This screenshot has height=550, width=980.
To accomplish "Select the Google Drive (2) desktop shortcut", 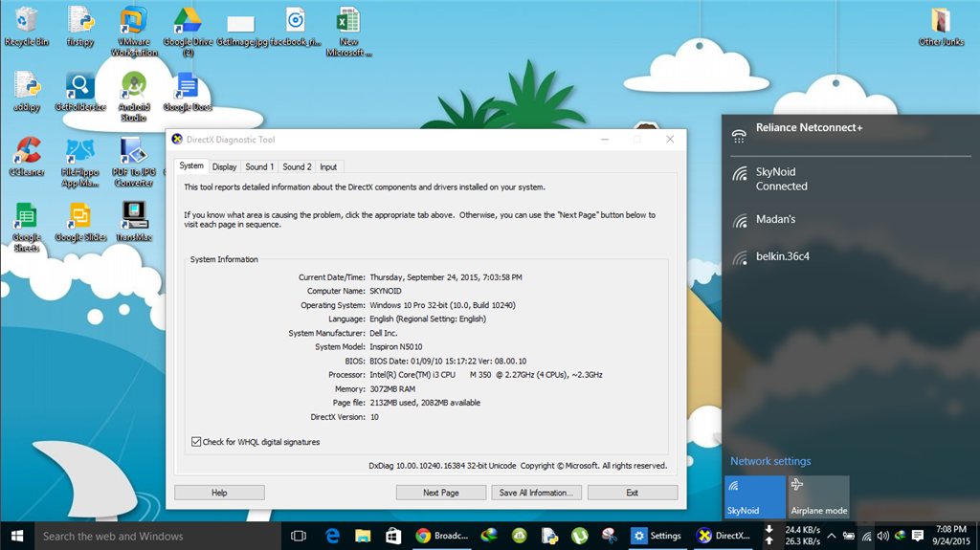I will (x=188, y=32).
